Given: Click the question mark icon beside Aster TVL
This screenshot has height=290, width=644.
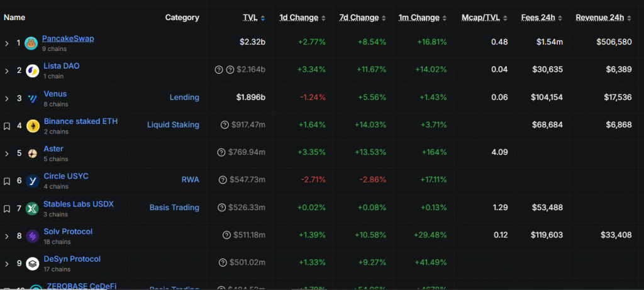Looking at the screenshot, I should click(221, 152).
